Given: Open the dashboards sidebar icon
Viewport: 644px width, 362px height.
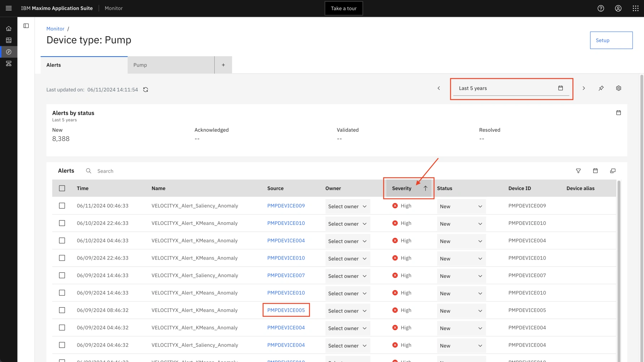Looking at the screenshot, I should 9,40.
